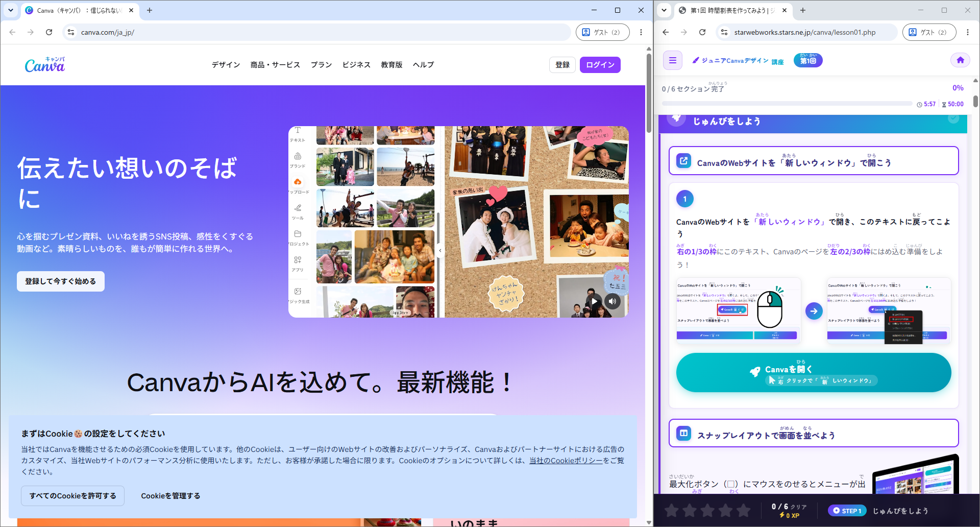
Task: Open the ビジネス menu
Action: 356,65
